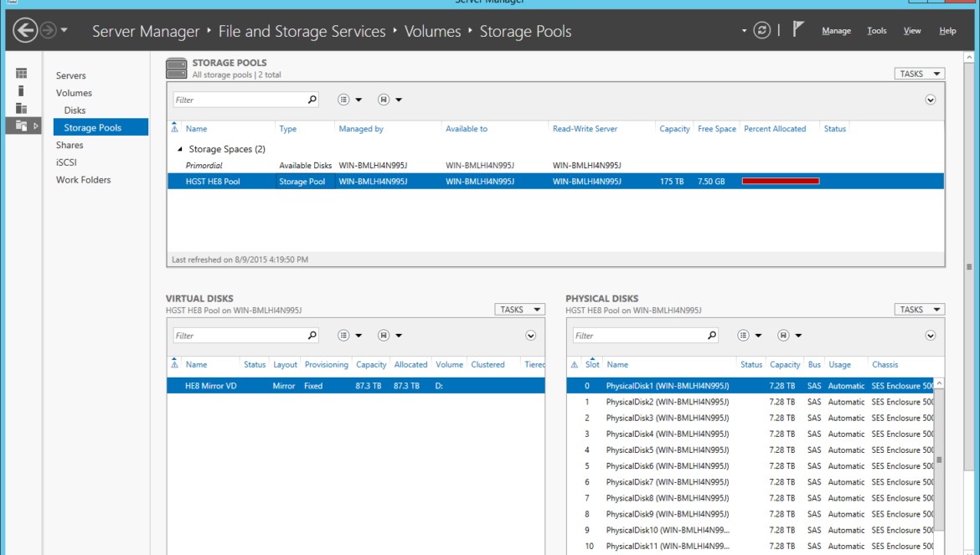Click Server Manager breadcrumb
Screen dimensions: 980x555
click(x=146, y=31)
